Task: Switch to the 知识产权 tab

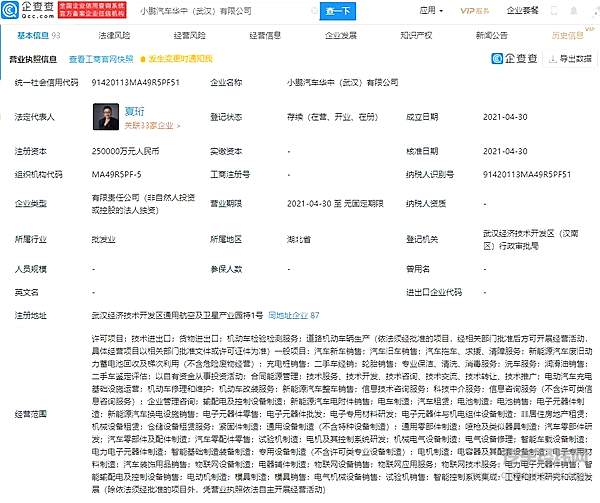Action: [x=416, y=35]
